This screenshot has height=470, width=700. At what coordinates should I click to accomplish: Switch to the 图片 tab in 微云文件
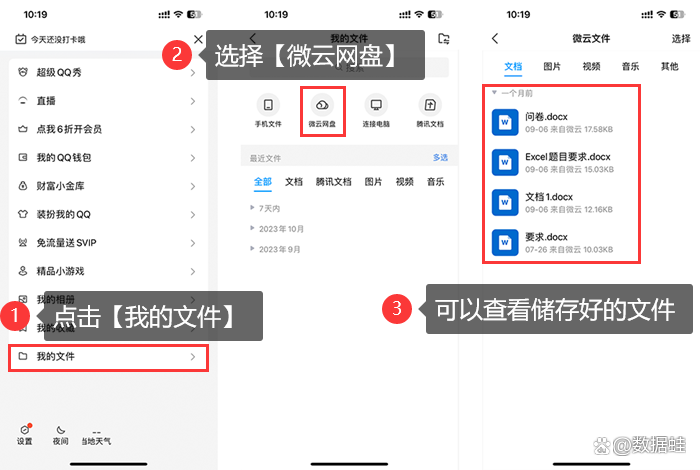(552, 67)
